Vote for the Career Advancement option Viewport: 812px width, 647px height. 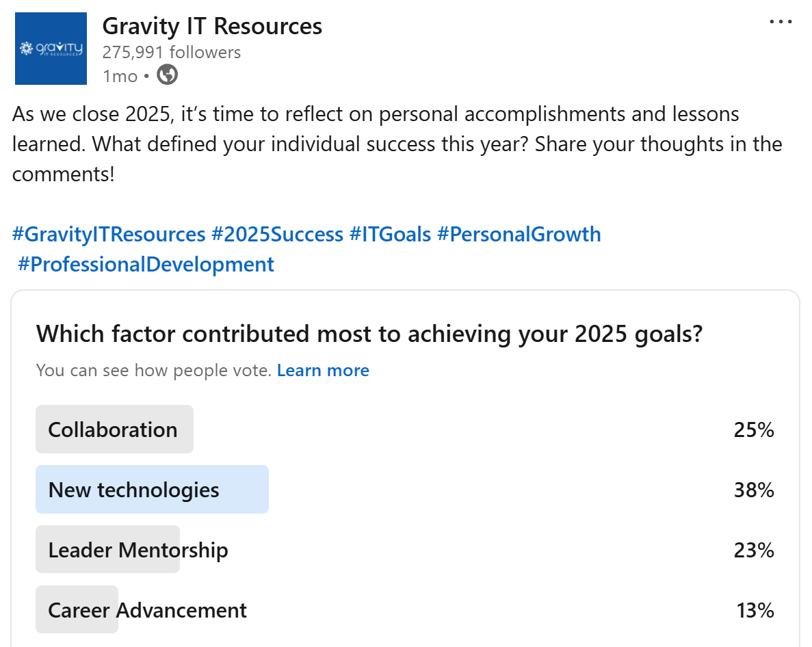(x=147, y=610)
